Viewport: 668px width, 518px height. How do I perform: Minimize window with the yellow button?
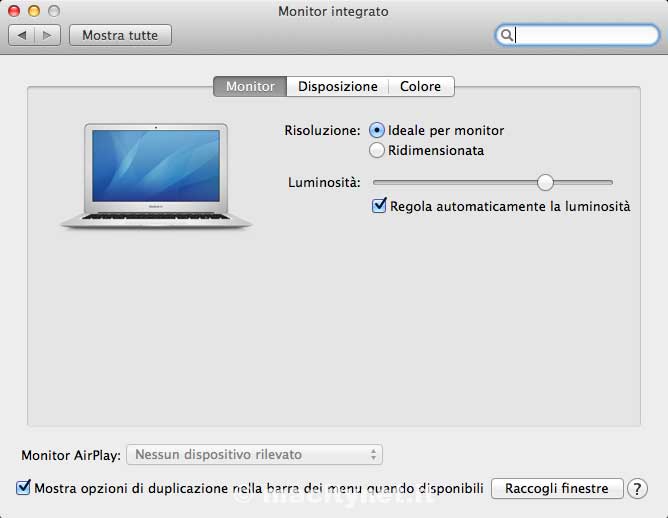coord(34,11)
